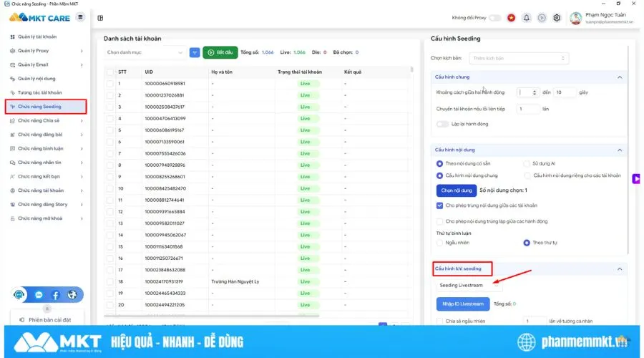
Task: Click the table's vertical scrollbar
Action: [x=411, y=70]
